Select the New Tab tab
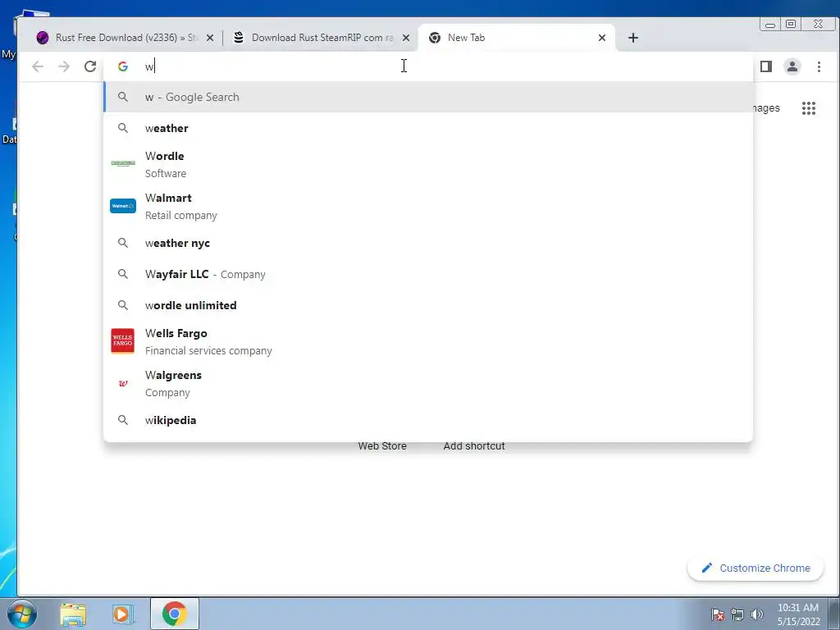Screen dimensions: 840x630 (516, 38)
